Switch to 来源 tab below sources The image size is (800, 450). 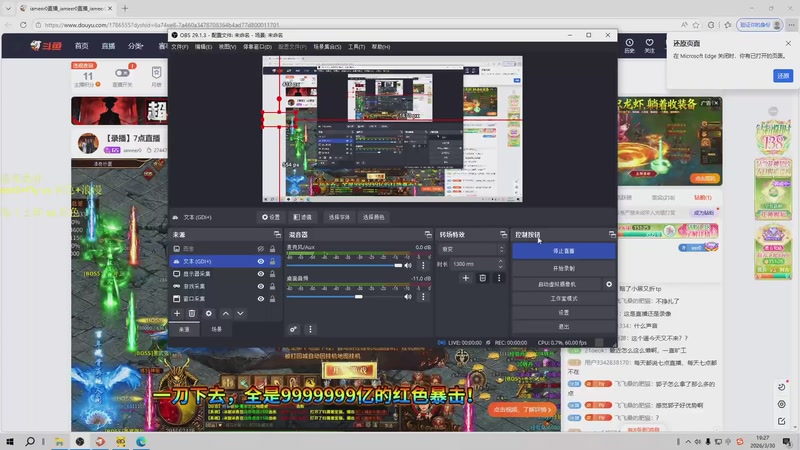(x=184, y=329)
